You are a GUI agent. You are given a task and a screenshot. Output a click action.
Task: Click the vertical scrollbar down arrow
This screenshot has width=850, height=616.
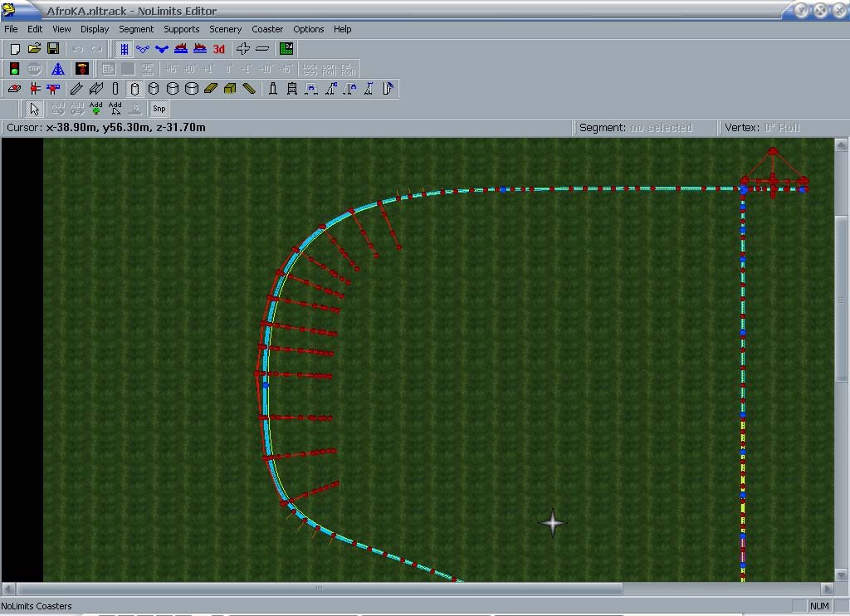[841, 575]
